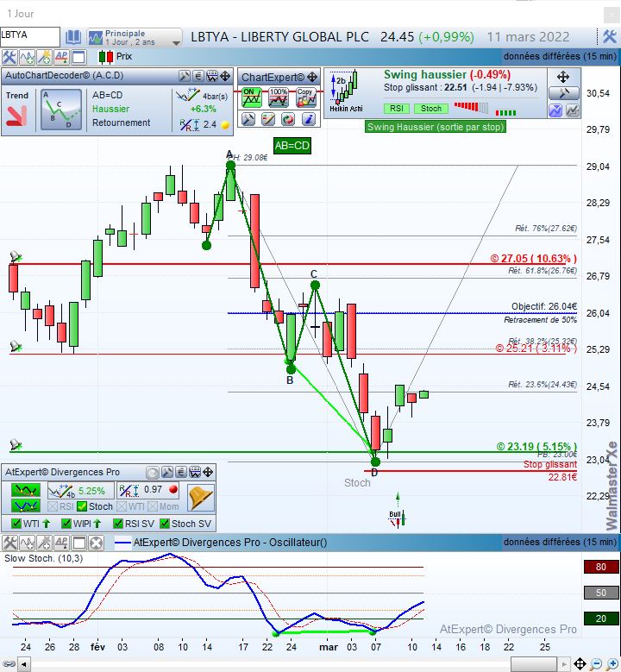Click the horizontal scrollbar left arrow
The height and width of the screenshot is (672, 621).
coord(23,665)
